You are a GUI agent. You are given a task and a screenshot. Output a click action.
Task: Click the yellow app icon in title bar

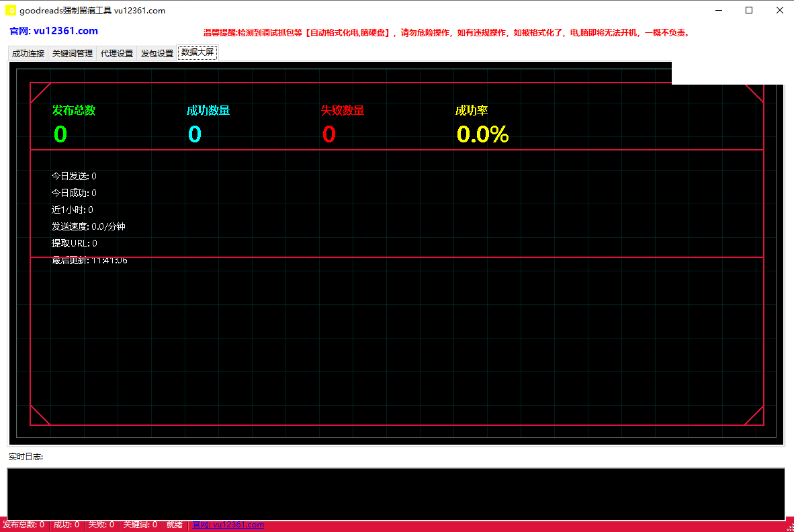click(x=11, y=11)
